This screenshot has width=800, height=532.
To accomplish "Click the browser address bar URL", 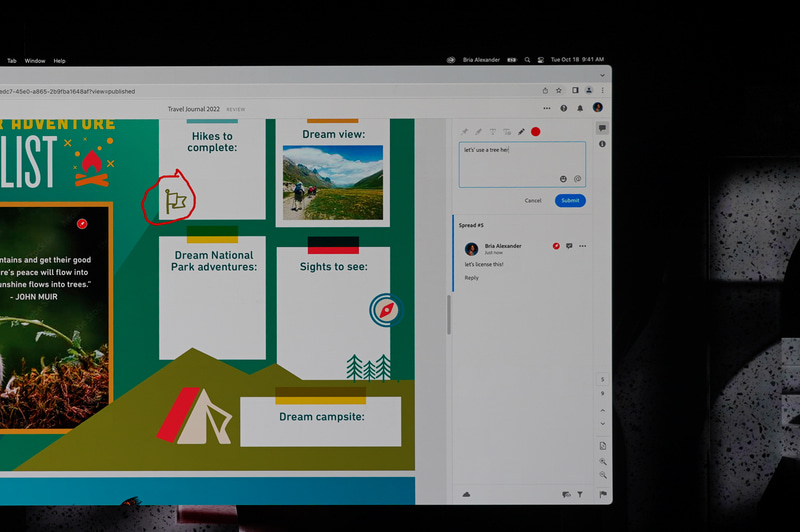I will point(67,91).
